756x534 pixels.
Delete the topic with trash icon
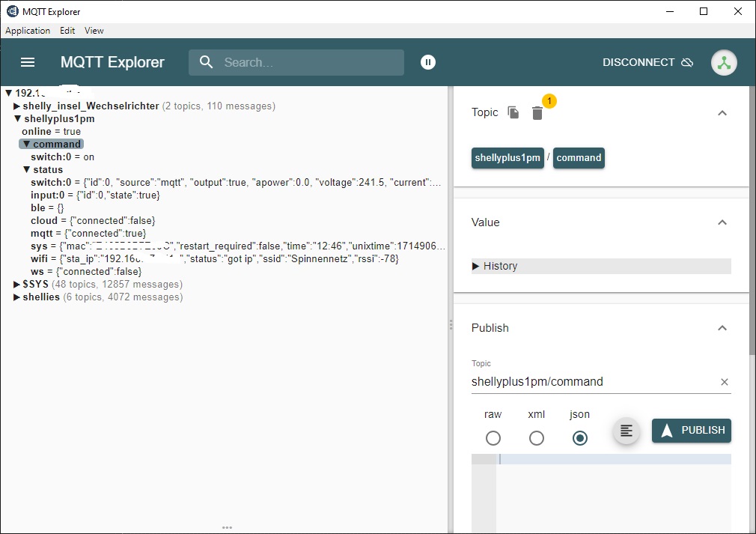pyautogui.click(x=537, y=113)
